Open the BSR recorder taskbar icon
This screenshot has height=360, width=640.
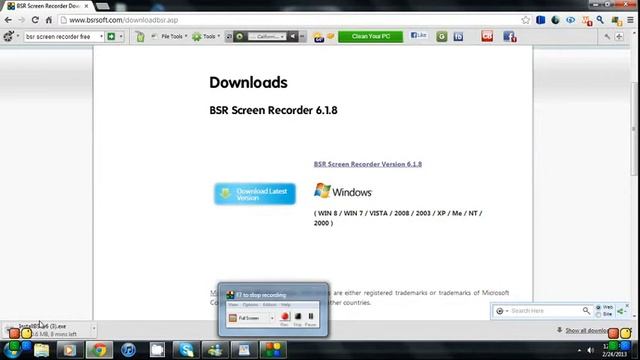273,350
